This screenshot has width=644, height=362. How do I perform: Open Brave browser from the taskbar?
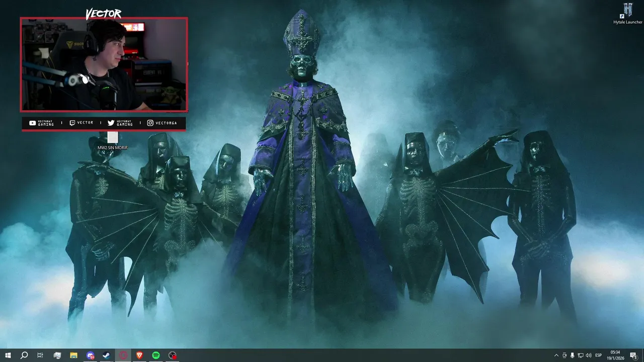click(x=139, y=355)
